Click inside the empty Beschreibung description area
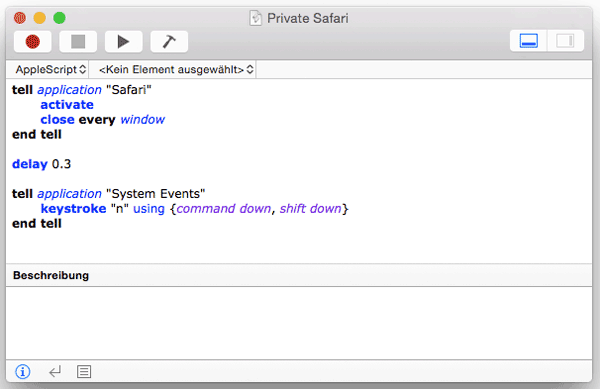Screen dimensions: 600x389 tap(299, 323)
